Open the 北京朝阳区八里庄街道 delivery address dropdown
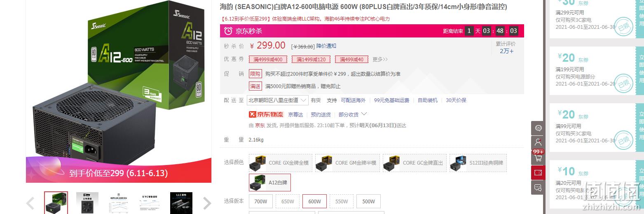 click(x=278, y=100)
